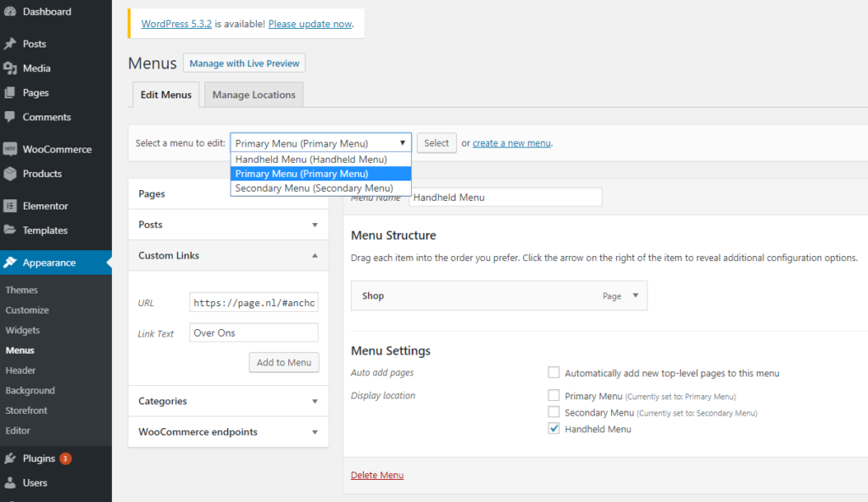
Task: Check the Primary Menu display location
Action: (554, 395)
